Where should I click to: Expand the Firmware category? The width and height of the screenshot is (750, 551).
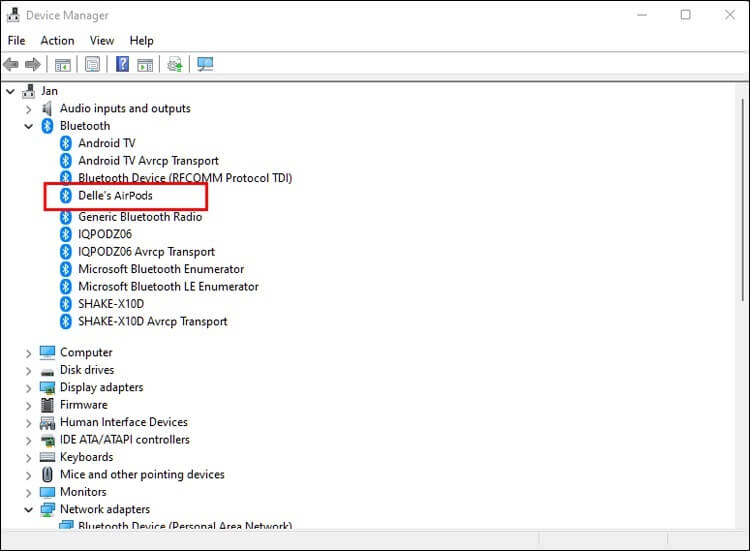[x=28, y=406]
